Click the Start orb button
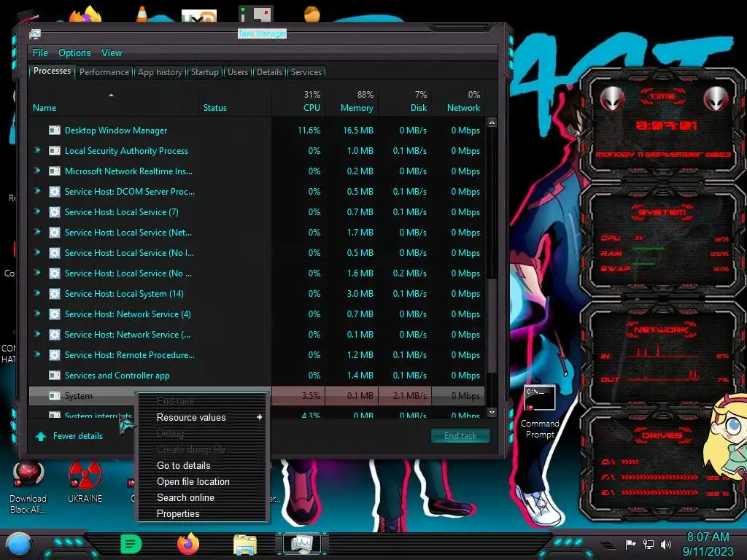This screenshot has height=560, width=747. (19, 544)
